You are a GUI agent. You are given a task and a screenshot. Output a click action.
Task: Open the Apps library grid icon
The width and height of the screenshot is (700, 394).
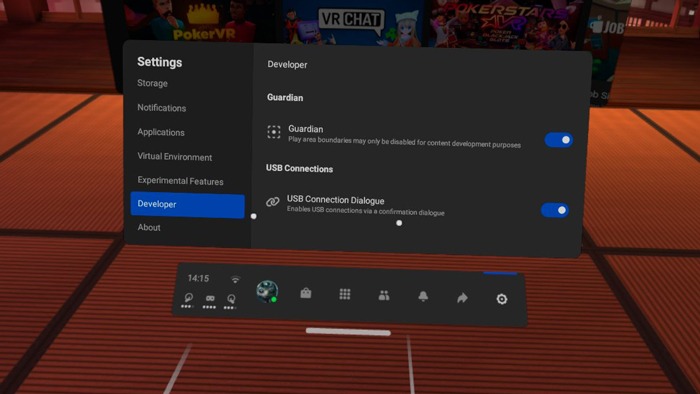coord(345,294)
